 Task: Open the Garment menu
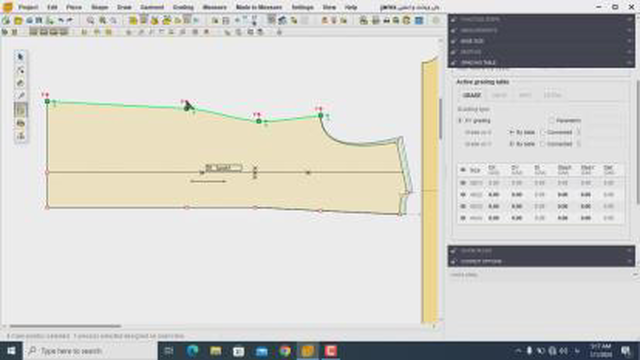[152, 7]
